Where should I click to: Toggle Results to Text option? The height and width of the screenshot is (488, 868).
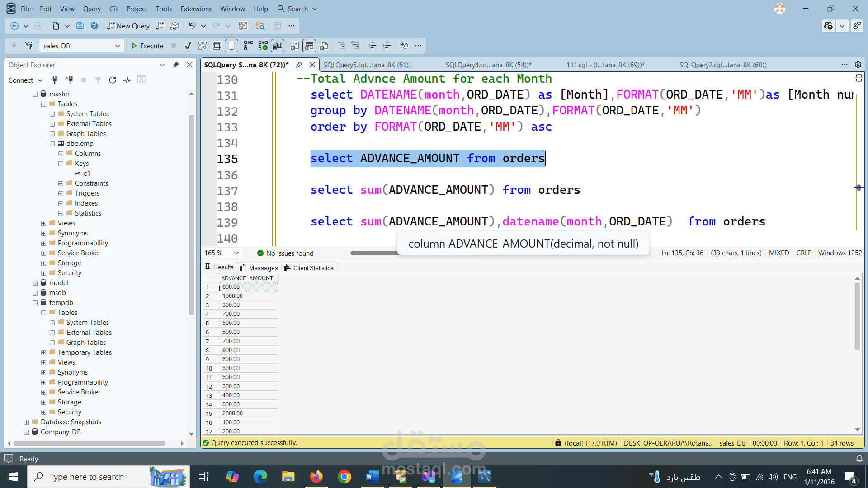(x=295, y=46)
